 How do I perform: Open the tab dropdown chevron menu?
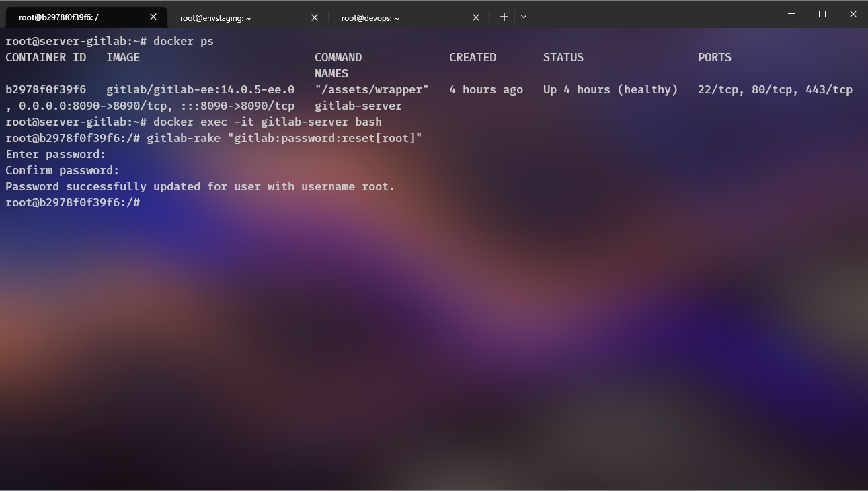(523, 17)
